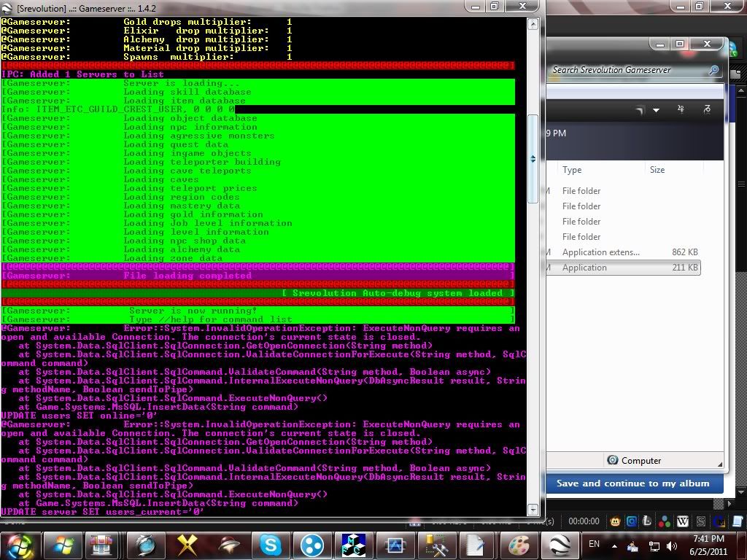Select the Application 211 KB file row
The image size is (747, 560).
[623, 268]
